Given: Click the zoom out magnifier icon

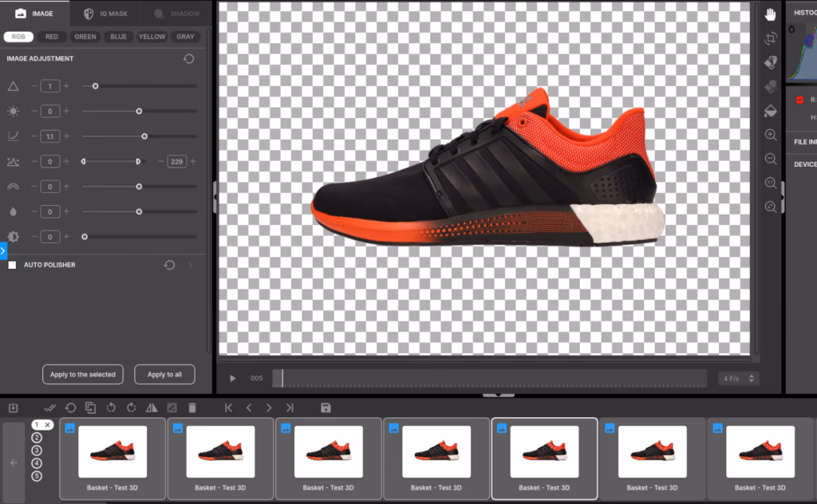Looking at the screenshot, I should (x=771, y=159).
